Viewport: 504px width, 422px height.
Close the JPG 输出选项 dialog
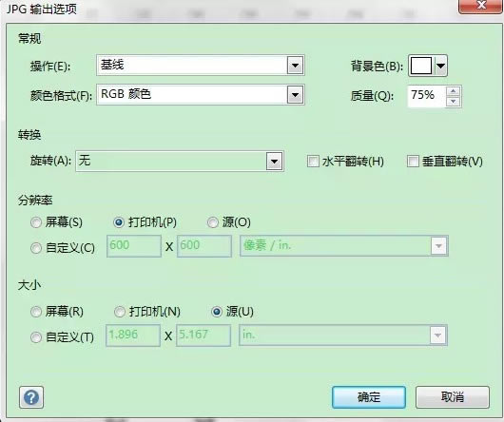(x=480, y=6)
